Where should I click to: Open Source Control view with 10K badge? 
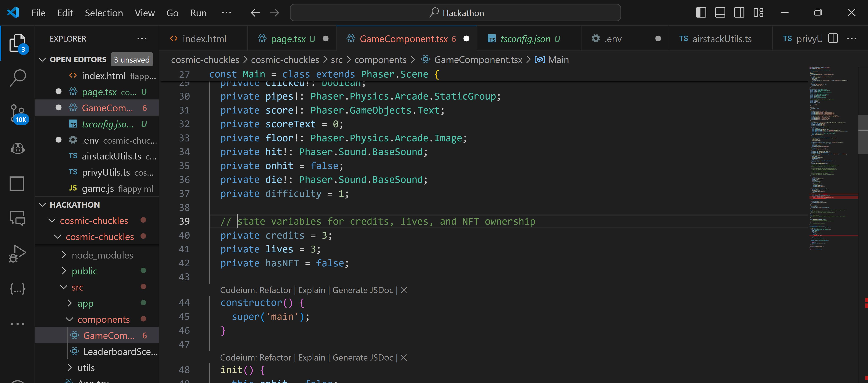pyautogui.click(x=18, y=114)
